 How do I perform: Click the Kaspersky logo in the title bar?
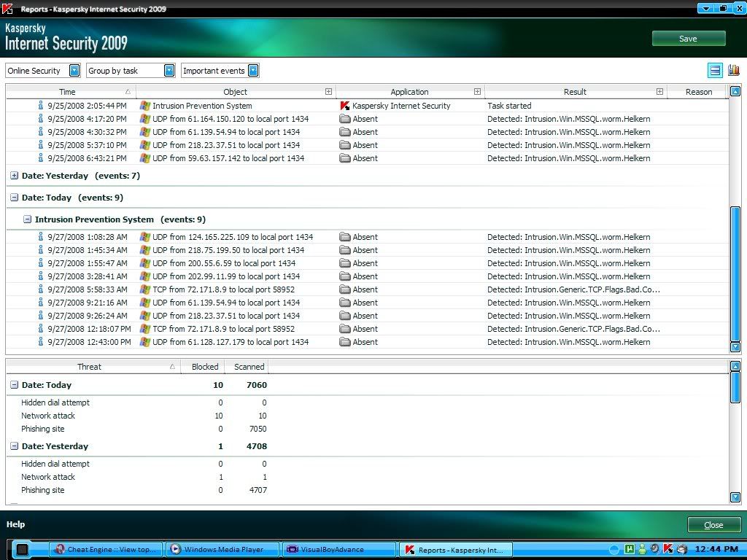click(7, 9)
